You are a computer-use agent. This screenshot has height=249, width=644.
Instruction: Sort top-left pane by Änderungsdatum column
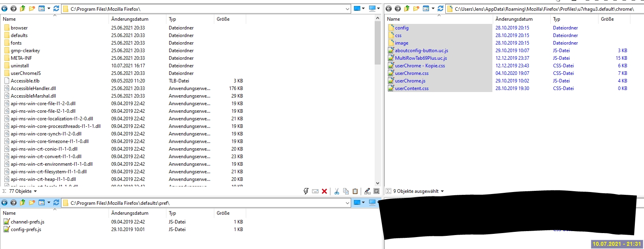130,19
